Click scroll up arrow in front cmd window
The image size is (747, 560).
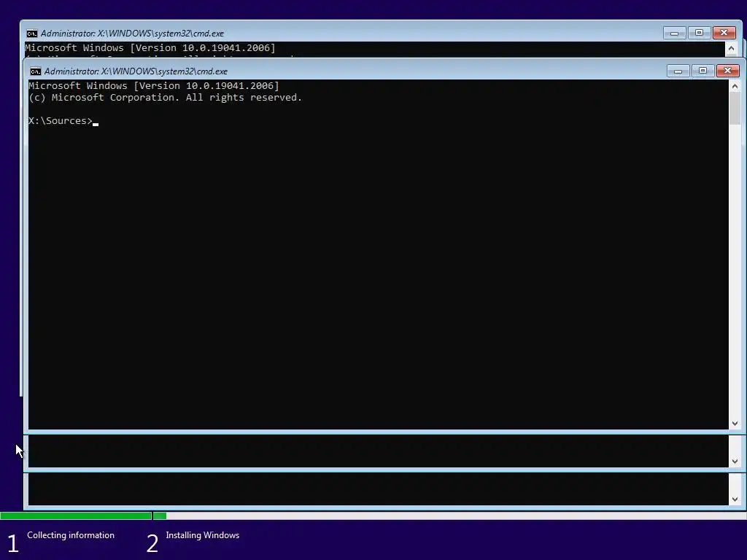(x=735, y=86)
